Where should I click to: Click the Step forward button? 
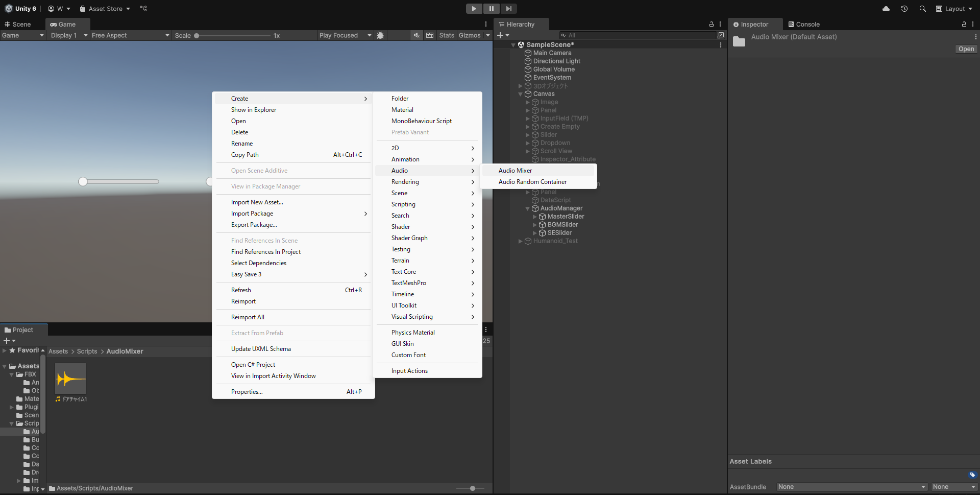(508, 9)
